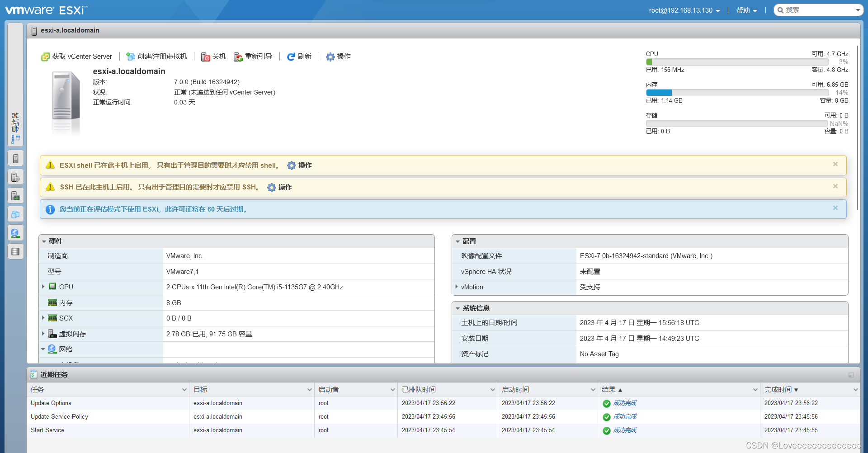Dismiss the ESXi shell warning banner
868x453 pixels.
click(x=835, y=164)
